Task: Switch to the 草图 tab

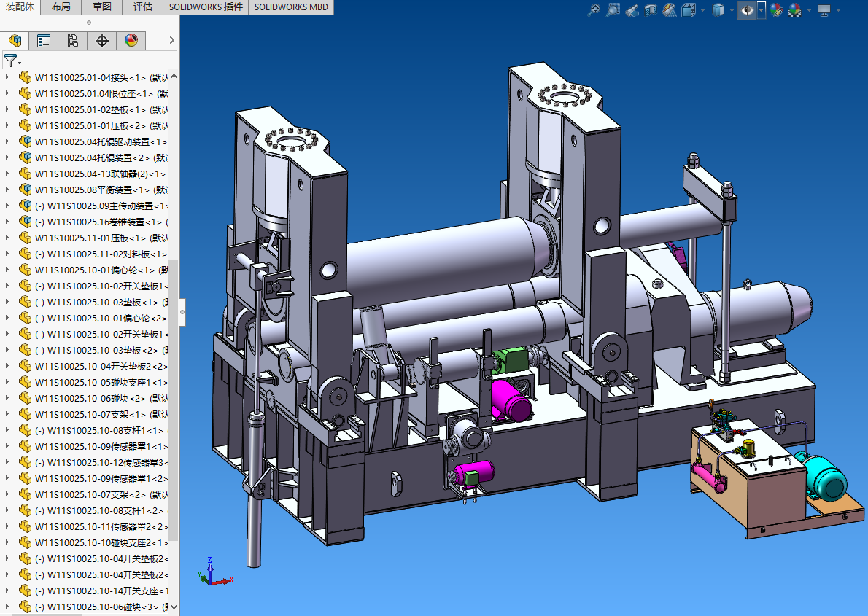Action: pyautogui.click(x=101, y=7)
